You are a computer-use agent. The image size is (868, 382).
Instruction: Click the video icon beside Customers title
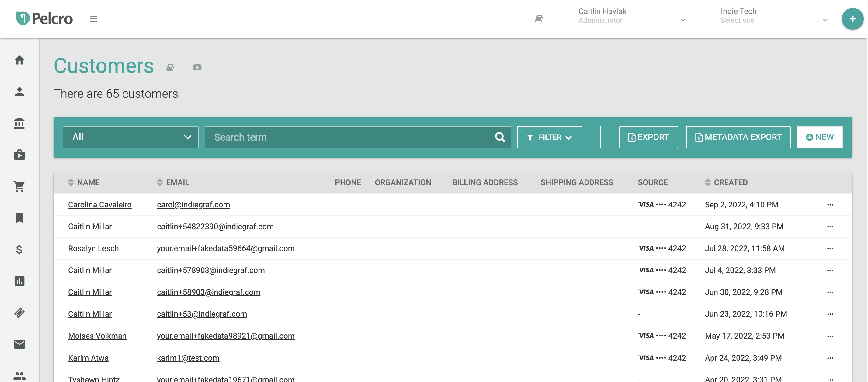[x=197, y=68]
